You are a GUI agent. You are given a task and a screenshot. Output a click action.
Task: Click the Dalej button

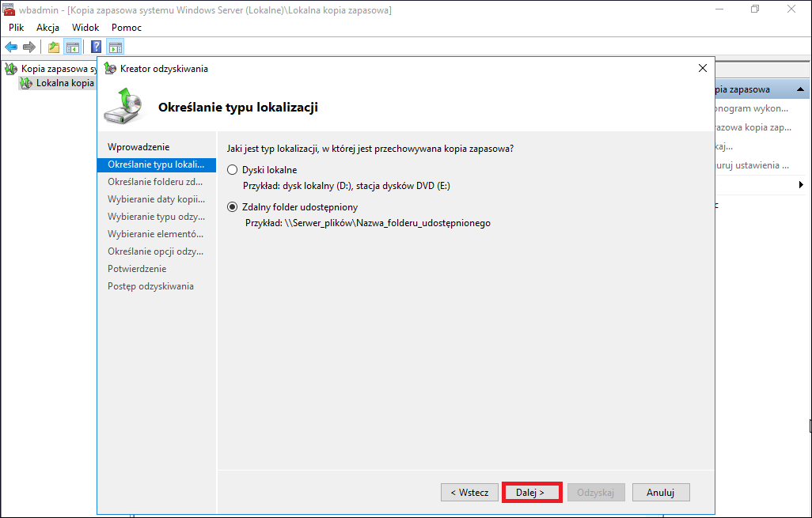tap(531, 492)
